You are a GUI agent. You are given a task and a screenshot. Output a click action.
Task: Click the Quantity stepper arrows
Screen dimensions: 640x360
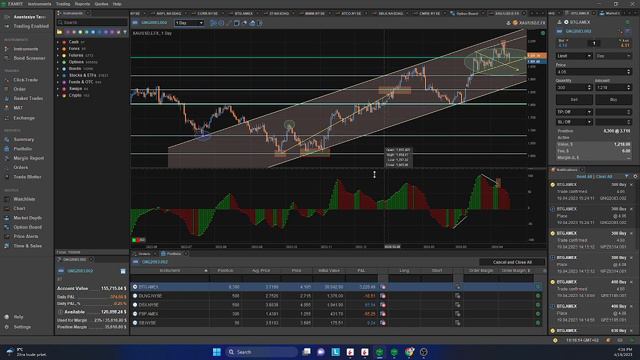coord(589,87)
